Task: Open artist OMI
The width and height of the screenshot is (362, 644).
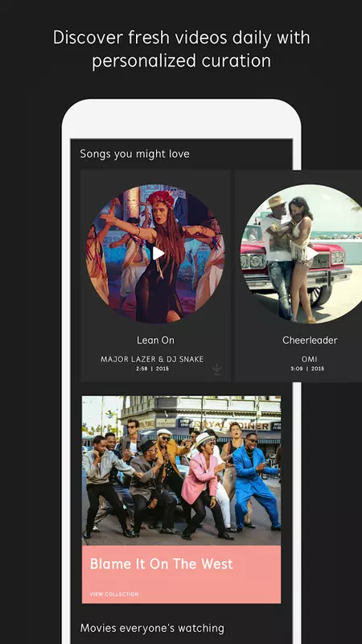Action: pyautogui.click(x=310, y=359)
